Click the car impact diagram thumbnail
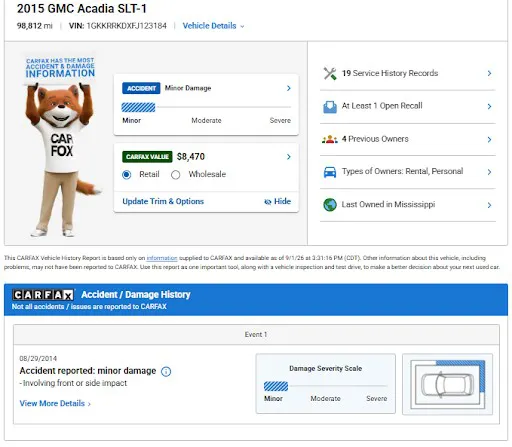Viewport: 512px width, 447px height. 447,384
